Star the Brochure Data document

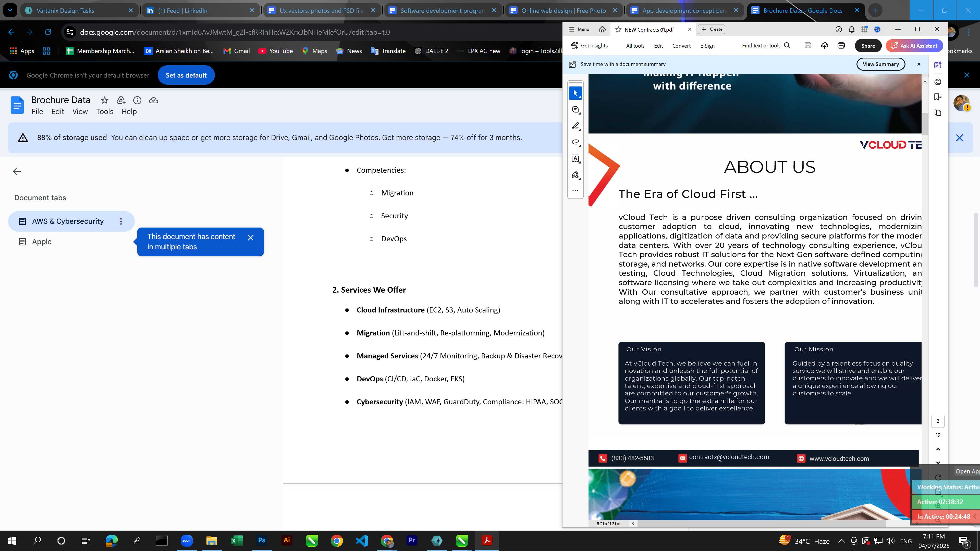pyautogui.click(x=104, y=101)
